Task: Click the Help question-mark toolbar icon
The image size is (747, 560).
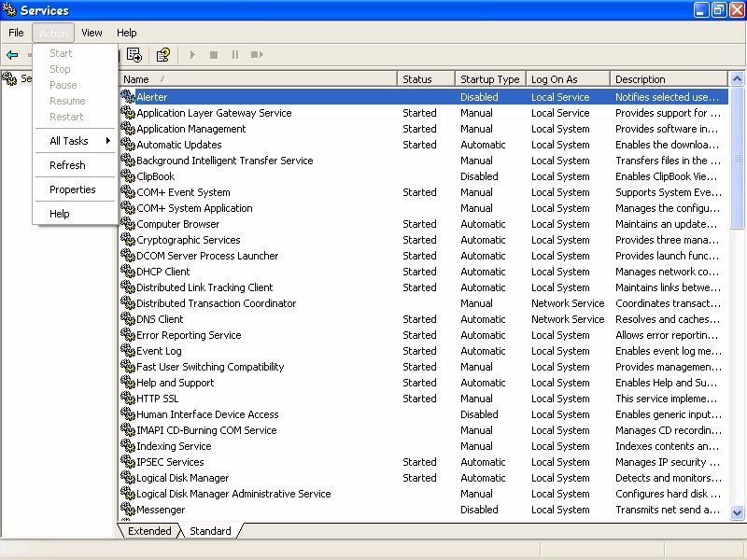Action: 162,55
